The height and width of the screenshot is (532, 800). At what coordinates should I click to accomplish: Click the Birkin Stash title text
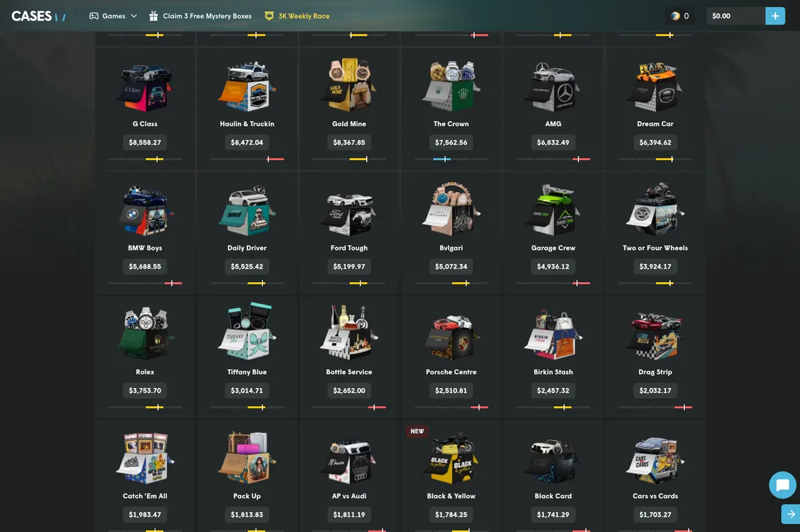pyautogui.click(x=553, y=372)
